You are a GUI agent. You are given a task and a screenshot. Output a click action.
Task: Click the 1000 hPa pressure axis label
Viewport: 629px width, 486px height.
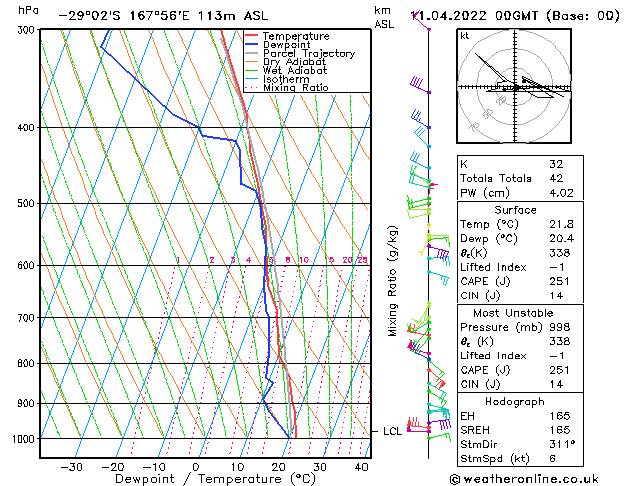click(x=26, y=439)
